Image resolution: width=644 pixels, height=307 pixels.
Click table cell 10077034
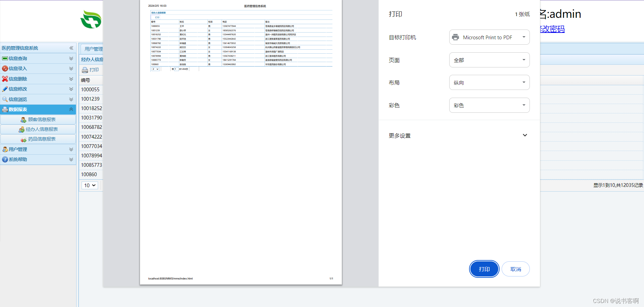click(x=91, y=146)
